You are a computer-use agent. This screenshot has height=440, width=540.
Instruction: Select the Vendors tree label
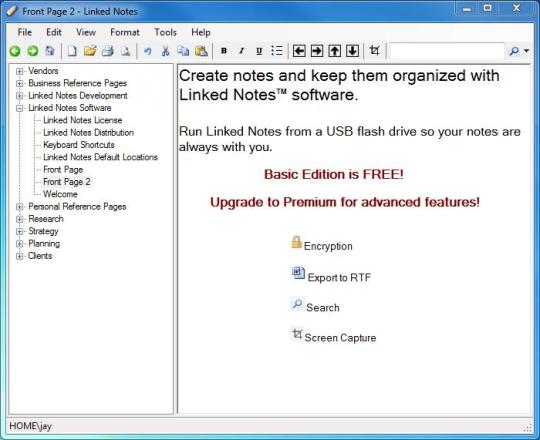[43, 71]
